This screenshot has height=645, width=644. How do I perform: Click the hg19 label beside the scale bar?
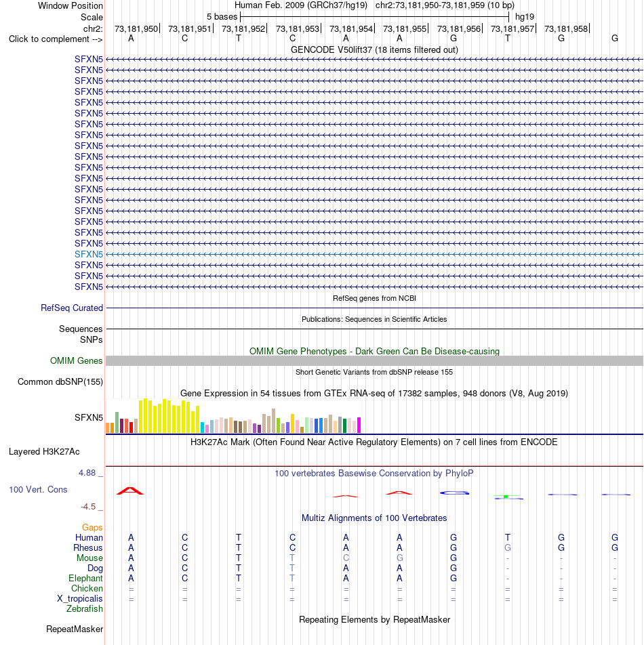[x=525, y=17]
